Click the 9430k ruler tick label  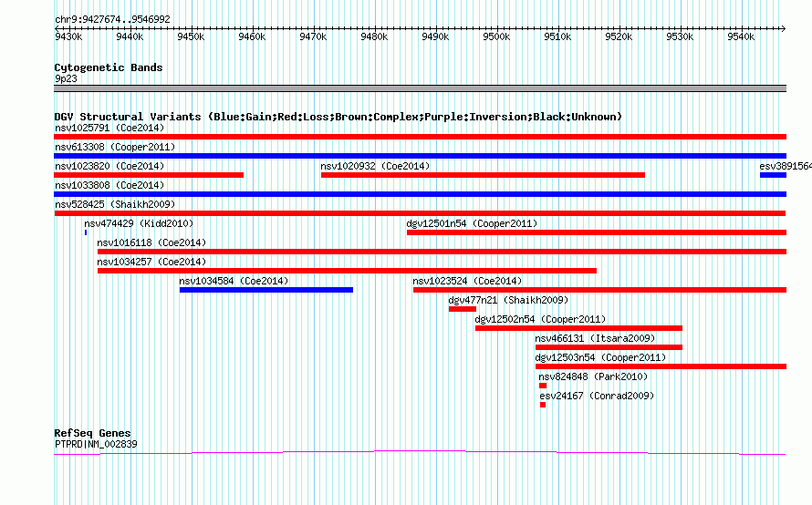click(68, 36)
